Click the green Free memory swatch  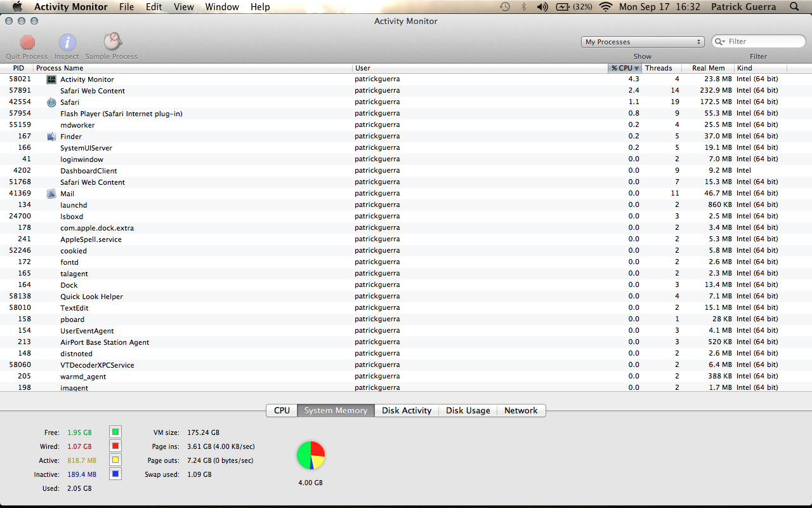point(115,432)
